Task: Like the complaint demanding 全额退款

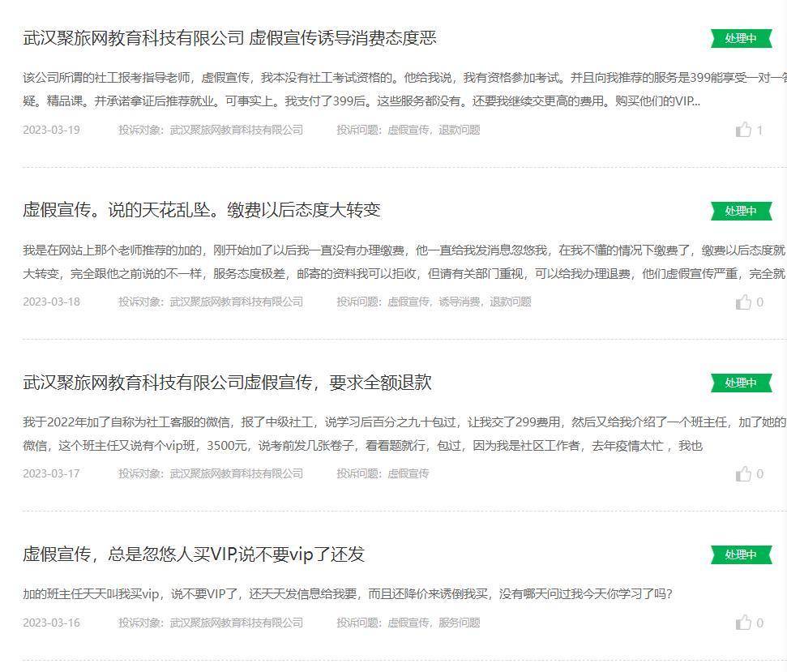Action: pyautogui.click(x=743, y=473)
